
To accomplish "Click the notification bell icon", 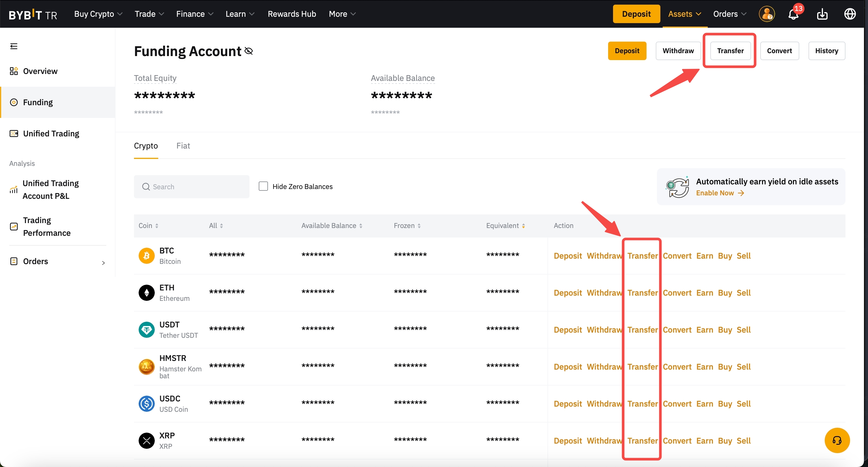I will 793,14.
